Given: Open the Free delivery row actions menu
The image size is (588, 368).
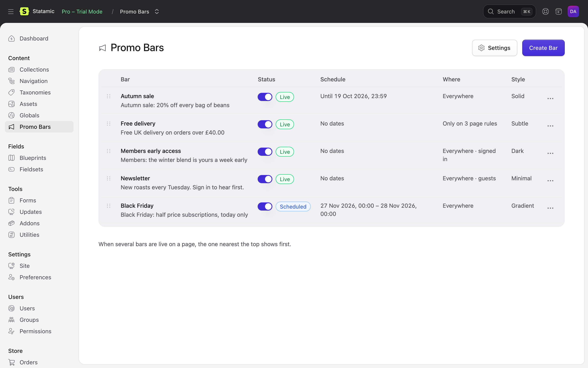Looking at the screenshot, I should click(550, 126).
